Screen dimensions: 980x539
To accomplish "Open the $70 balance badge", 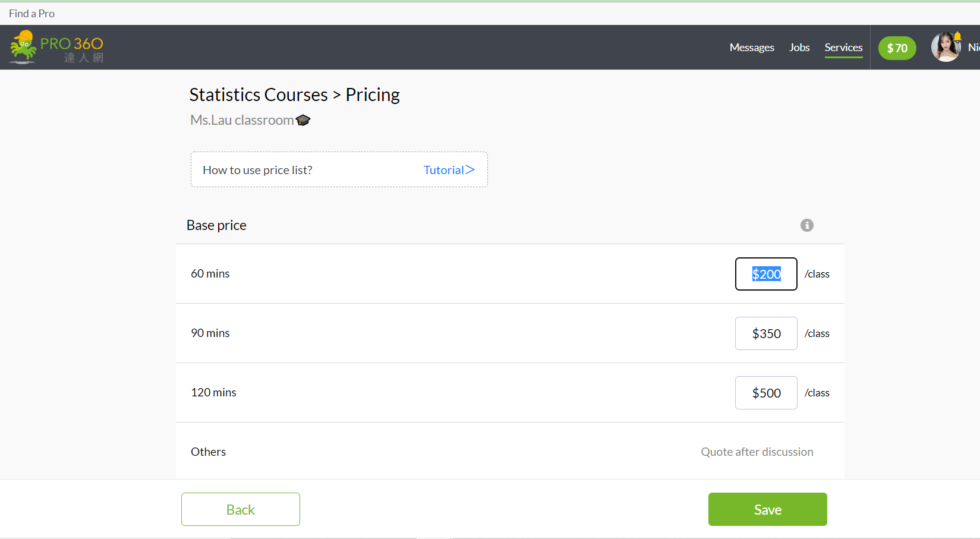I will pos(897,48).
